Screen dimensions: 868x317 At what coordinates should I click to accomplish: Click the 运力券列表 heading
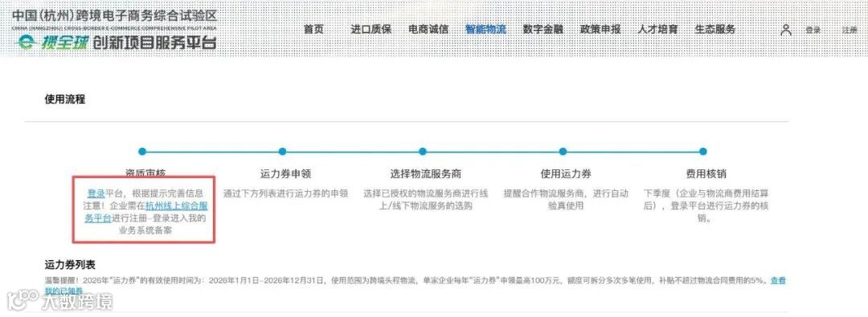(70, 265)
